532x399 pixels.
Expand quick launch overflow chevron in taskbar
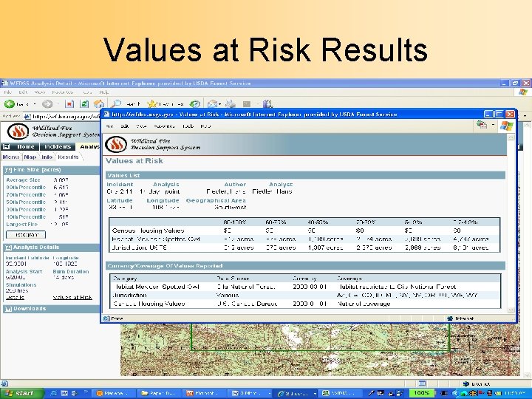coord(86,392)
